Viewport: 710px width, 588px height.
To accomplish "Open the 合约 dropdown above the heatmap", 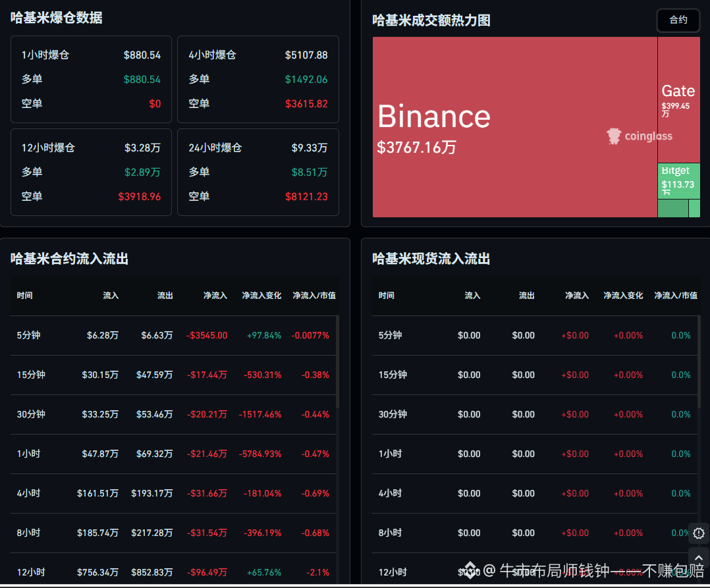I will coord(678,20).
